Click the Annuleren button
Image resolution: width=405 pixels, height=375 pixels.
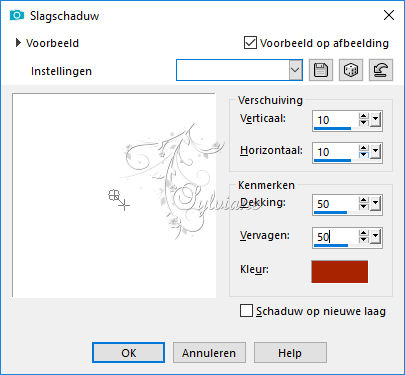point(209,353)
